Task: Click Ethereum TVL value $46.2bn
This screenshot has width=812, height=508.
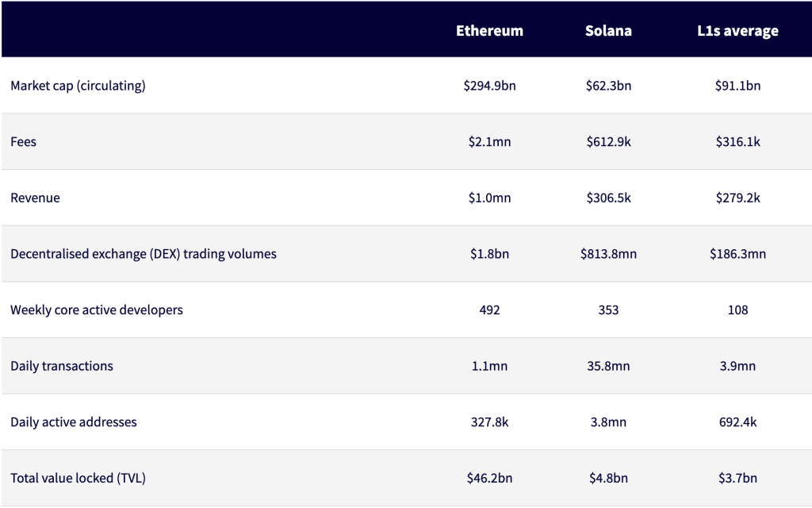Action: [x=489, y=477]
